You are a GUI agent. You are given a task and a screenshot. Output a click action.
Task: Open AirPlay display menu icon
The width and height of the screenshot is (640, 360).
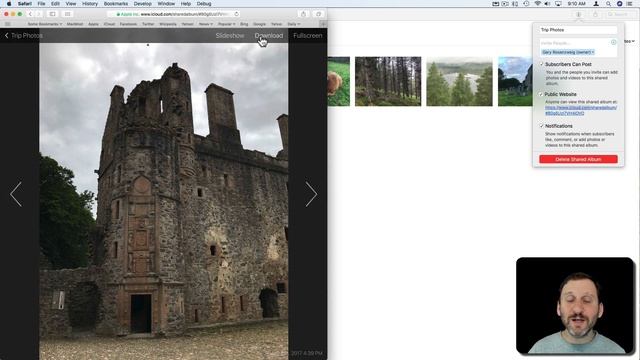coord(558,4)
